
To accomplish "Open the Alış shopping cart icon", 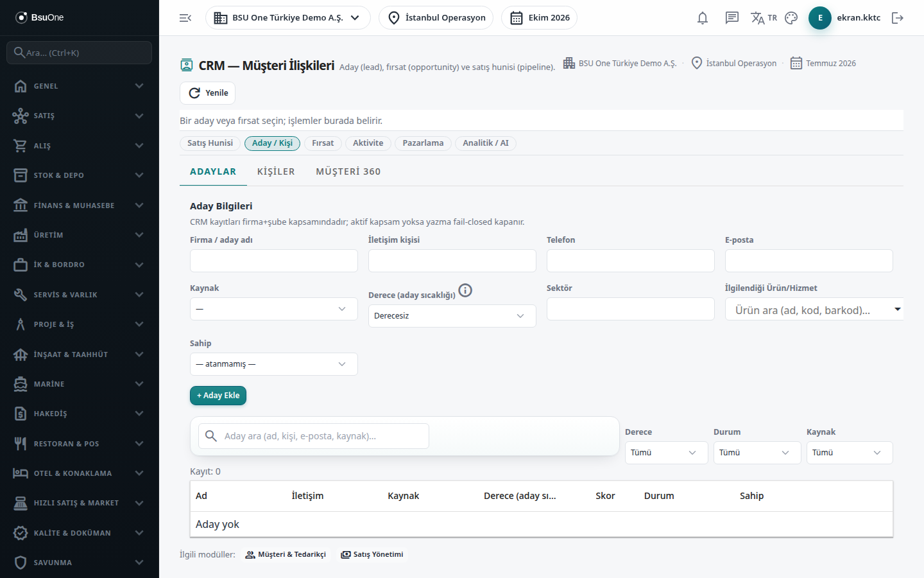I will pos(21,146).
